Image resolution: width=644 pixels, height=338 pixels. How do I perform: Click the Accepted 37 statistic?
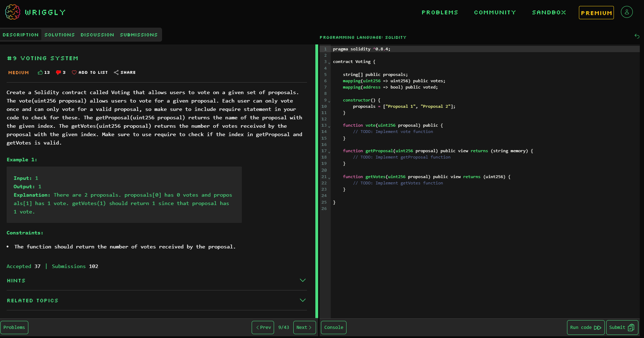coord(23,266)
